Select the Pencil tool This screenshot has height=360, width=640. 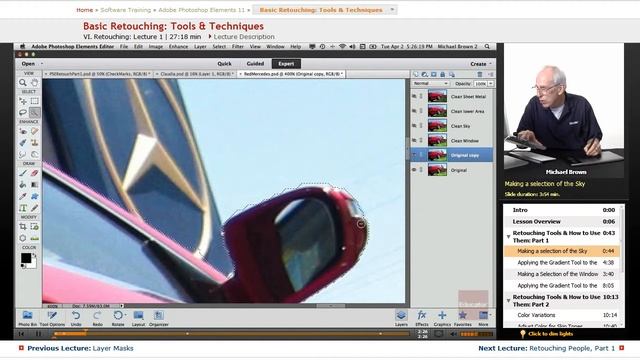[x=35, y=208]
